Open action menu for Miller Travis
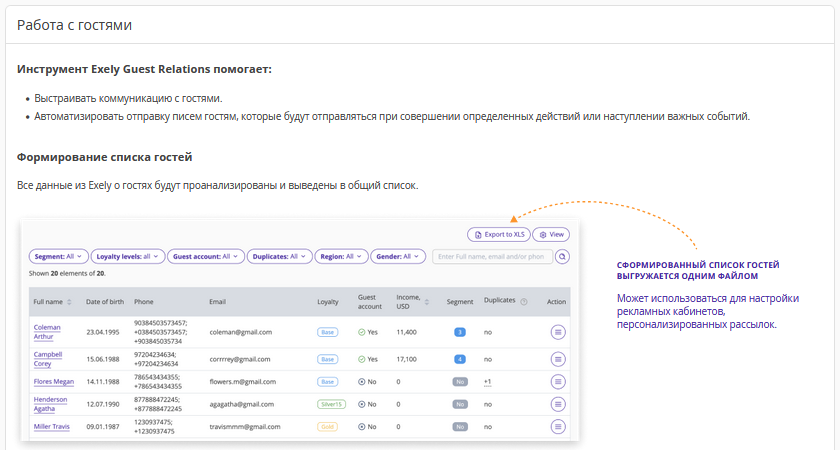The height and width of the screenshot is (450, 840). click(x=557, y=427)
